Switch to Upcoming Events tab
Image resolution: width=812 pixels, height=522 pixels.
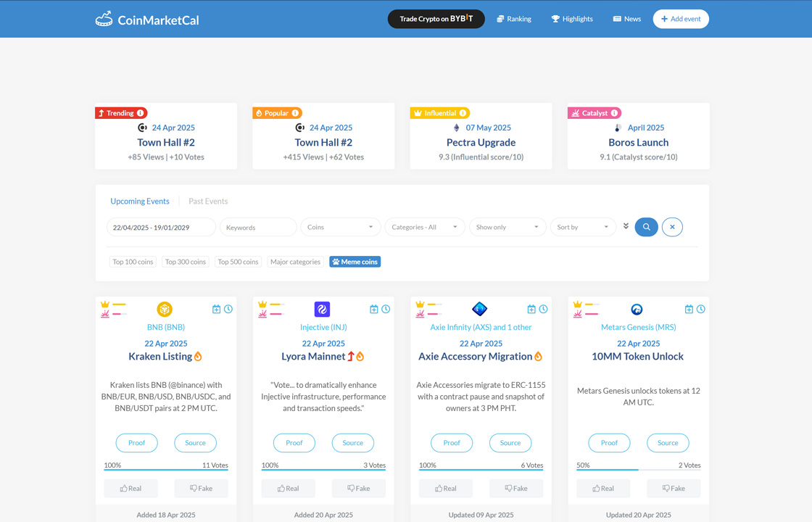(x=140, y=201)
